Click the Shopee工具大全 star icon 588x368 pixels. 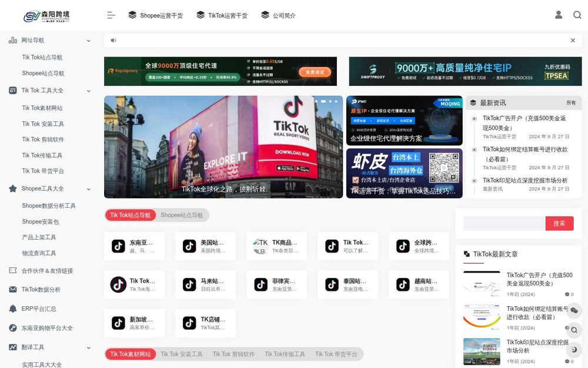pyautogui.click(x=13, y=188)
